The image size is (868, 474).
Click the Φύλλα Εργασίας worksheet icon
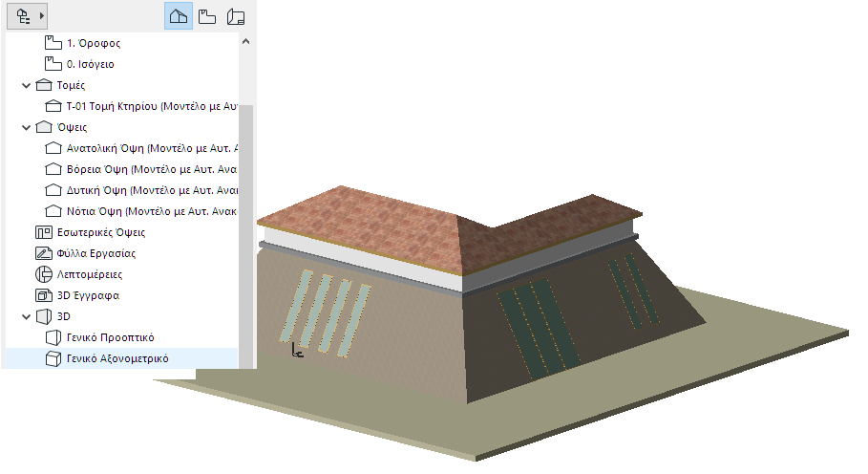(44, 253)
